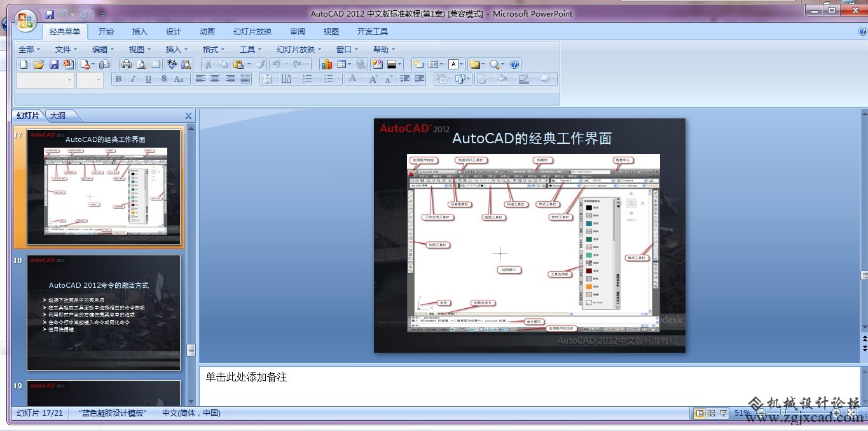This screenshot has height=431, width=868.
Task: Select the 幻灯片 pane tab
Action: 28,115
